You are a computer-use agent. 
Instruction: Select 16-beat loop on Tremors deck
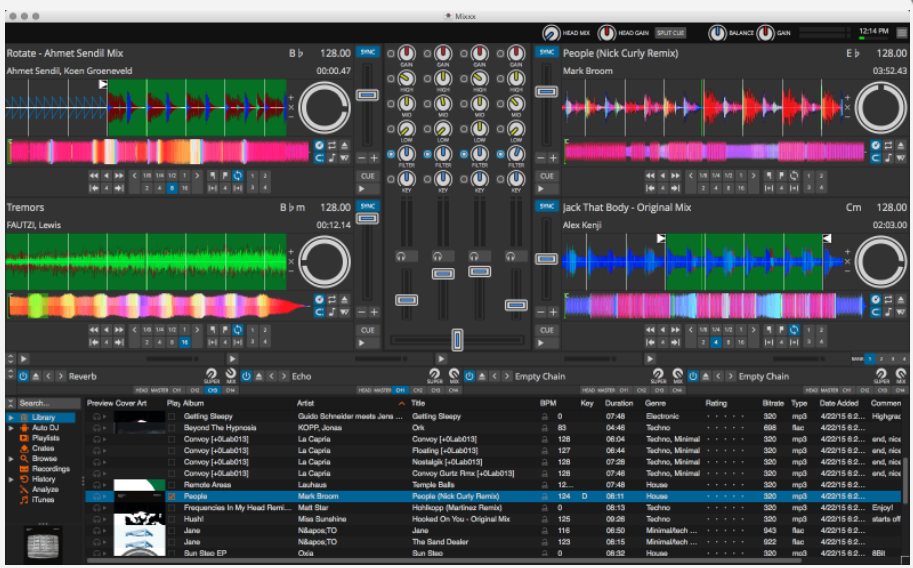point(185,343)
